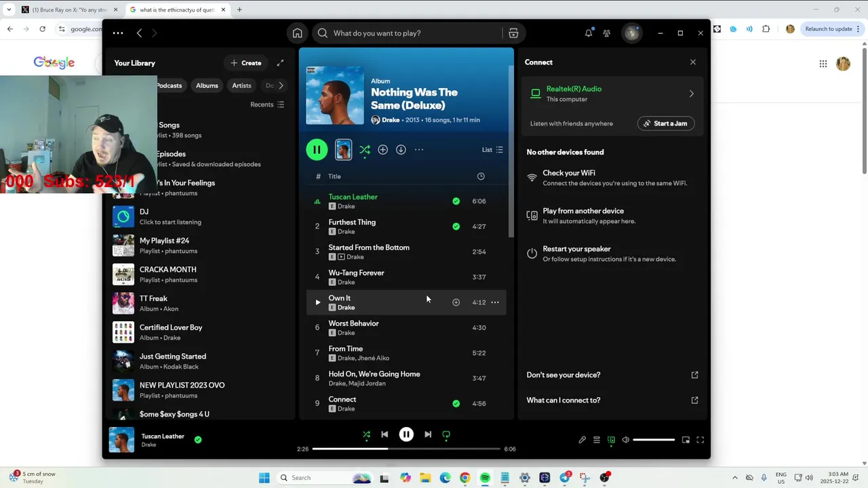Open Spotify profile avatar menu
The image size is (868, 488).
pos(632,33)
